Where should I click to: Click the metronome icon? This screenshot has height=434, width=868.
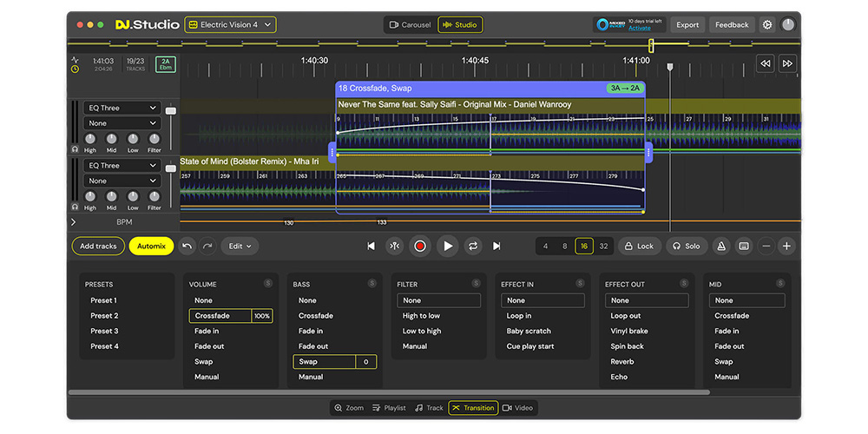coord(720,247)
